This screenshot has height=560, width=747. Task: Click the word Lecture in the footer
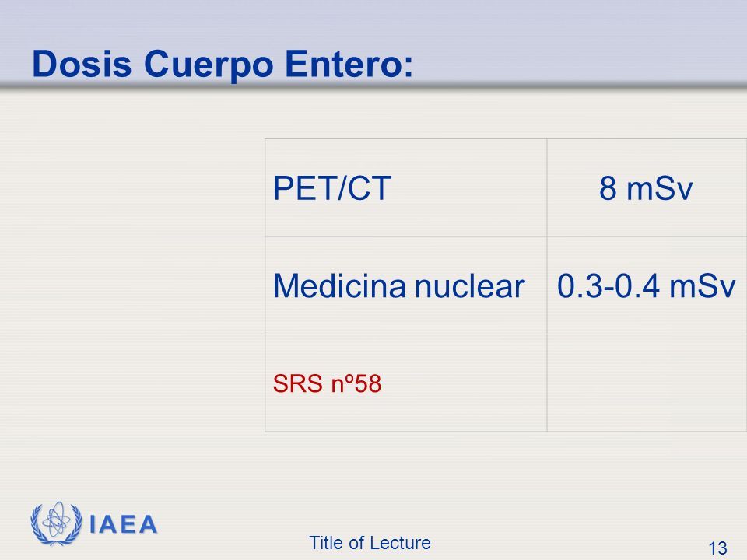click(x=402, y=542)
